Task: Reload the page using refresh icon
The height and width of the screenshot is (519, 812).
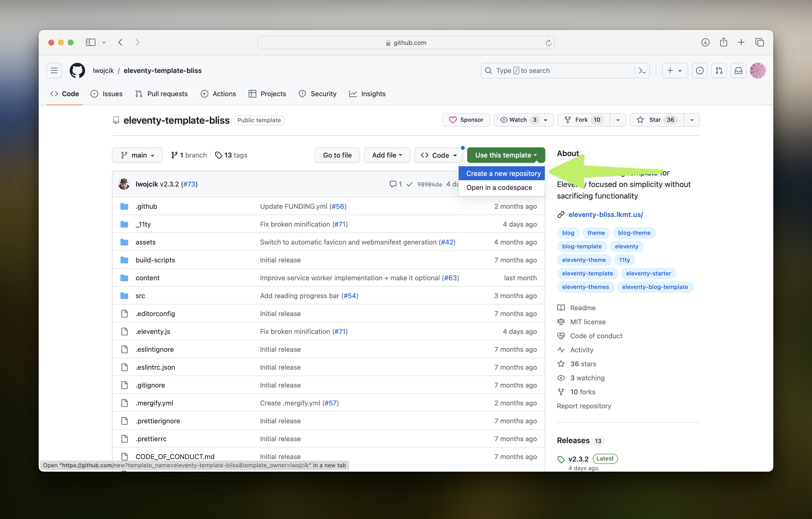Action: pyautogui.click(x=548, y=43)
